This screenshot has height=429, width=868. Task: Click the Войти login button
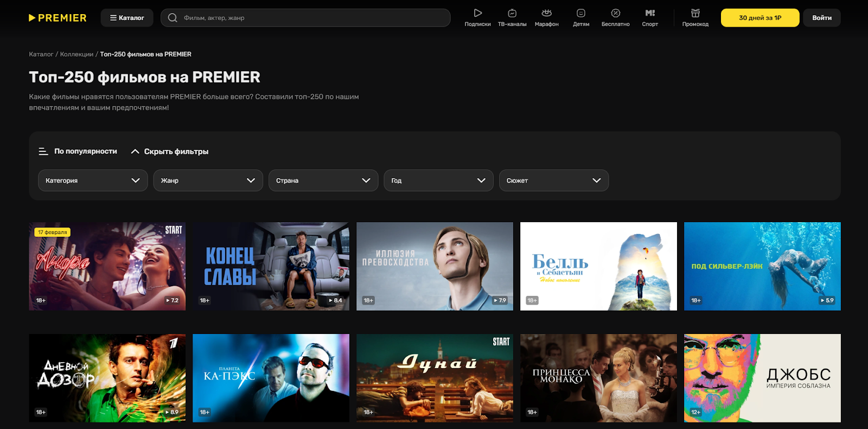point(822,18)
